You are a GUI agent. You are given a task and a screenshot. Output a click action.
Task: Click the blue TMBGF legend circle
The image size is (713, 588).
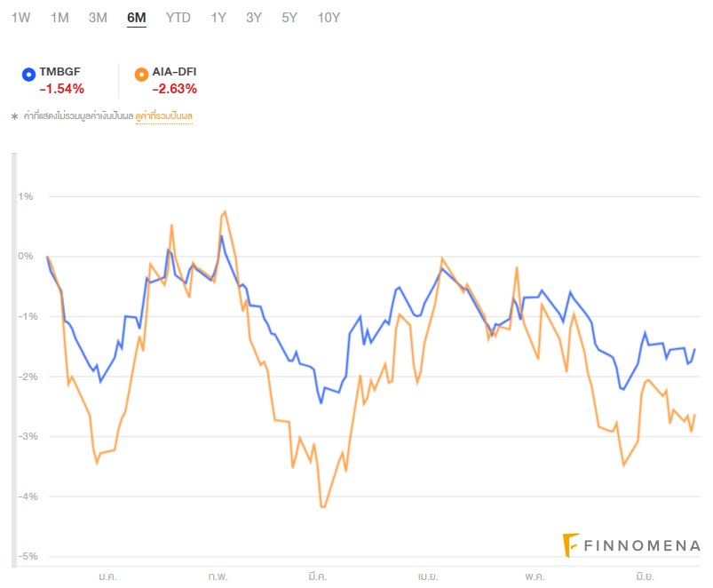[x=29, y=74]
